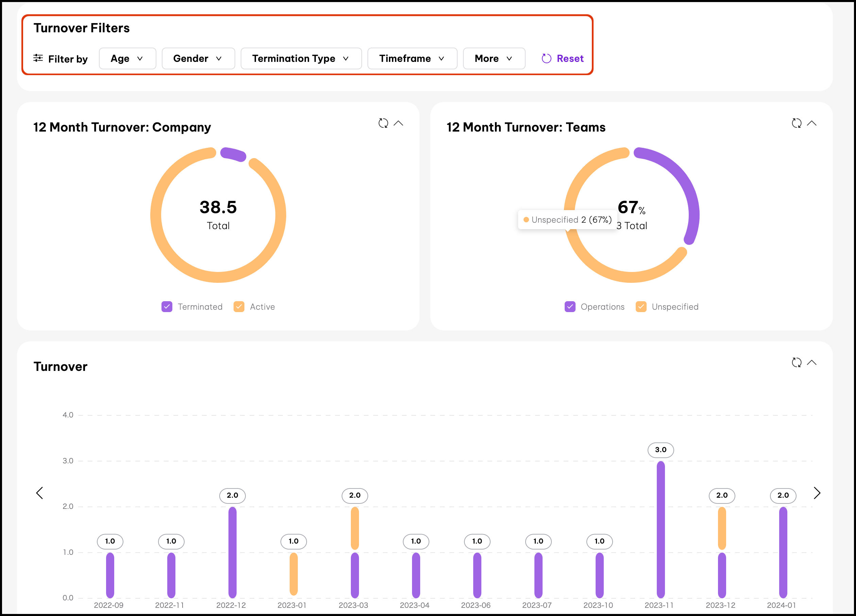
Task: Click the Filter by sliders icon
Action: pyautogui.click(x=38, y=58)
